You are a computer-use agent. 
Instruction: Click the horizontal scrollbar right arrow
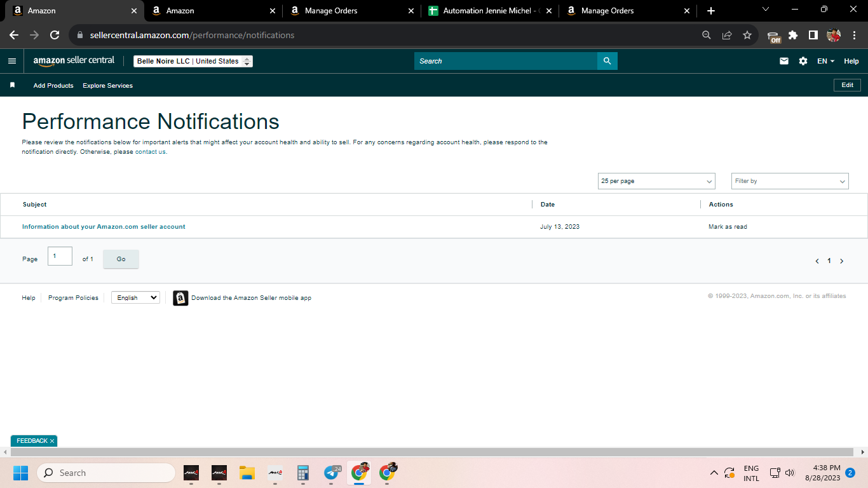coord(862,452)
